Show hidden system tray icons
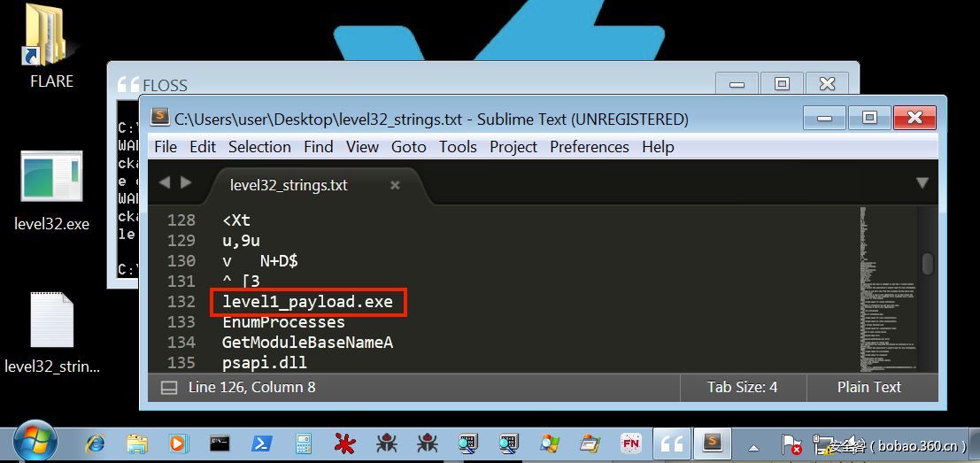 click(x=753, y=446)
